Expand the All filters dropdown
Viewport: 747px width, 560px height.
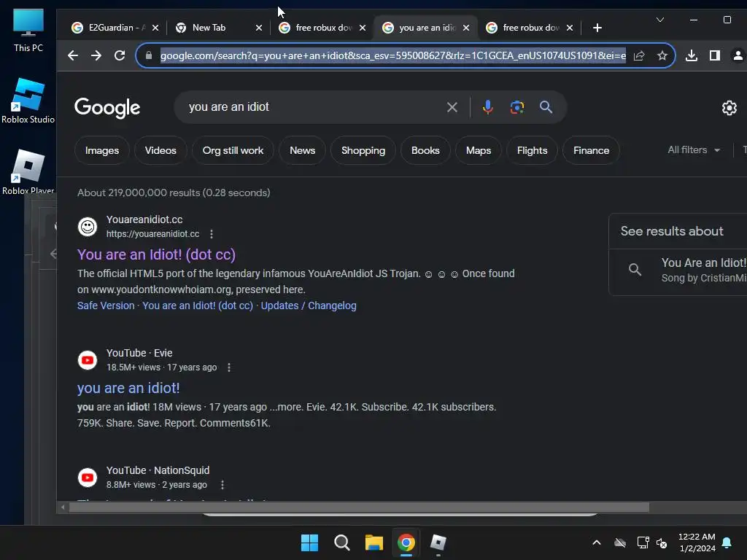pos(694,150)
